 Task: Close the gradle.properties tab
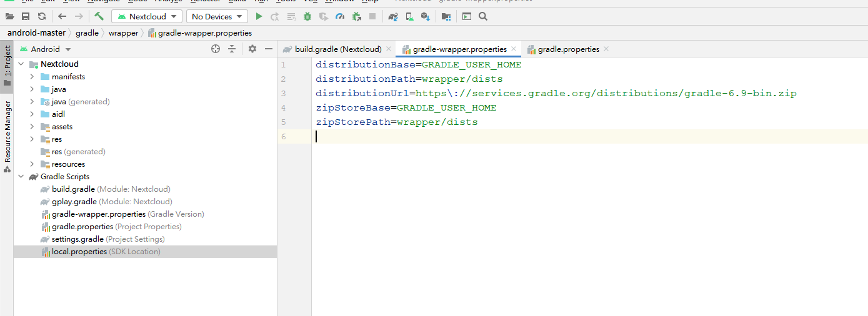point(606,49)
